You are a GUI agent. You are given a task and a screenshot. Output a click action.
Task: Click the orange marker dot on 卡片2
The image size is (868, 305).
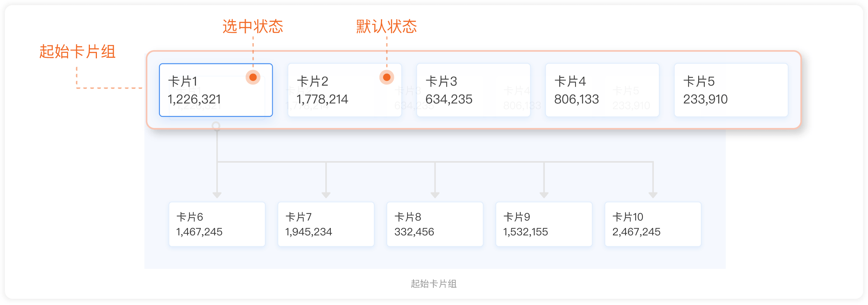pos(387,77)
